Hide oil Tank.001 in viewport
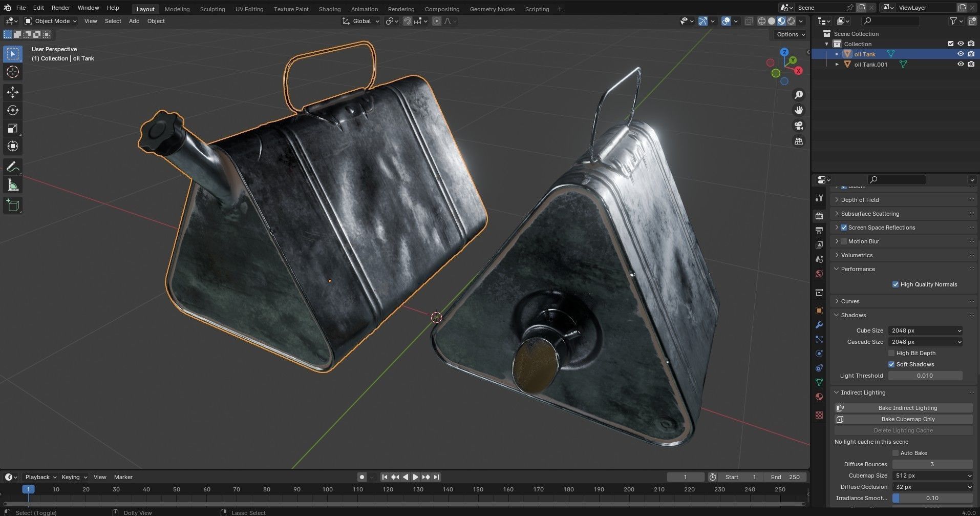The image size is (980, 516). click(x=961, y=64)
